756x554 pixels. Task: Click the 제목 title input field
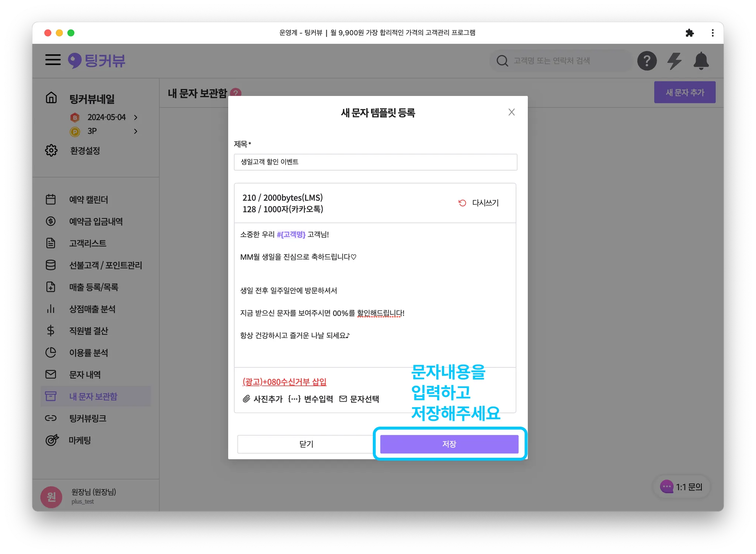click(375, 162)
